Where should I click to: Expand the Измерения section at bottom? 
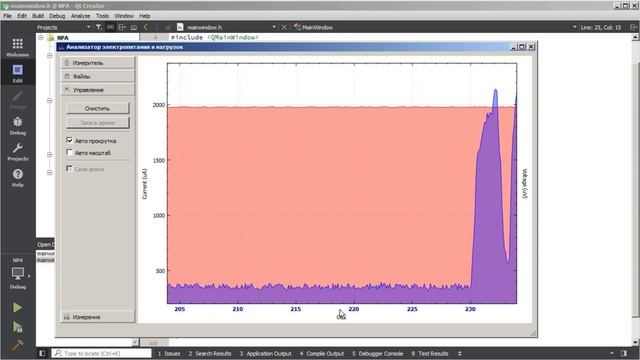98,317
